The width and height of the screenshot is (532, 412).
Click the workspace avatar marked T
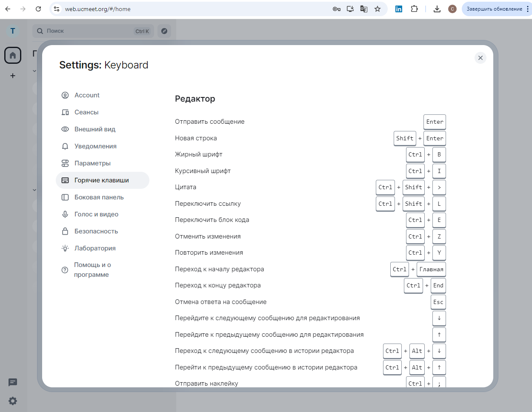pos(12,31)
